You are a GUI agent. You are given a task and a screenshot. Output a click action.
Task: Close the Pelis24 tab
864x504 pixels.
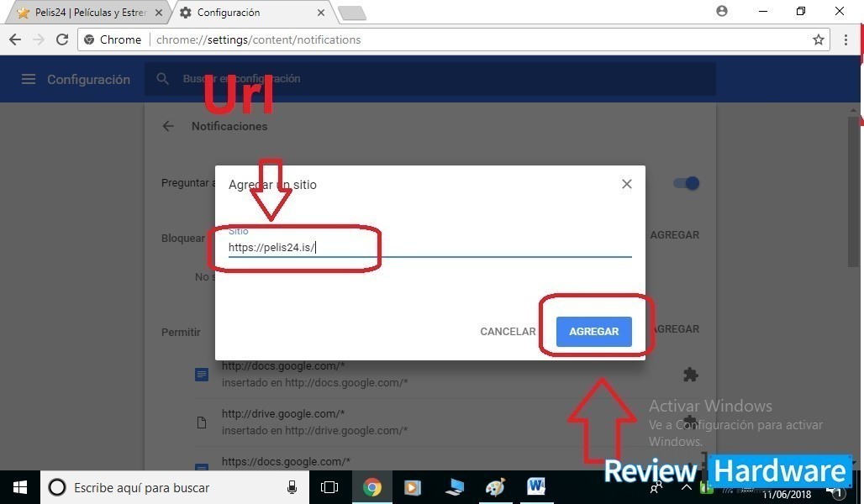pyautogui.click(x=159, y=12)
